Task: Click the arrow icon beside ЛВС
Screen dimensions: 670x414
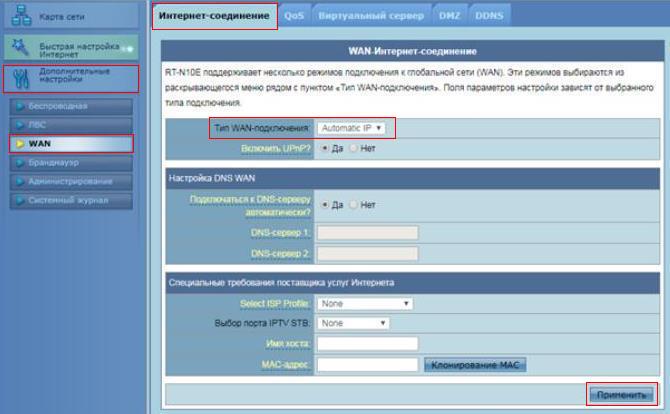Action: click(20, 125)
